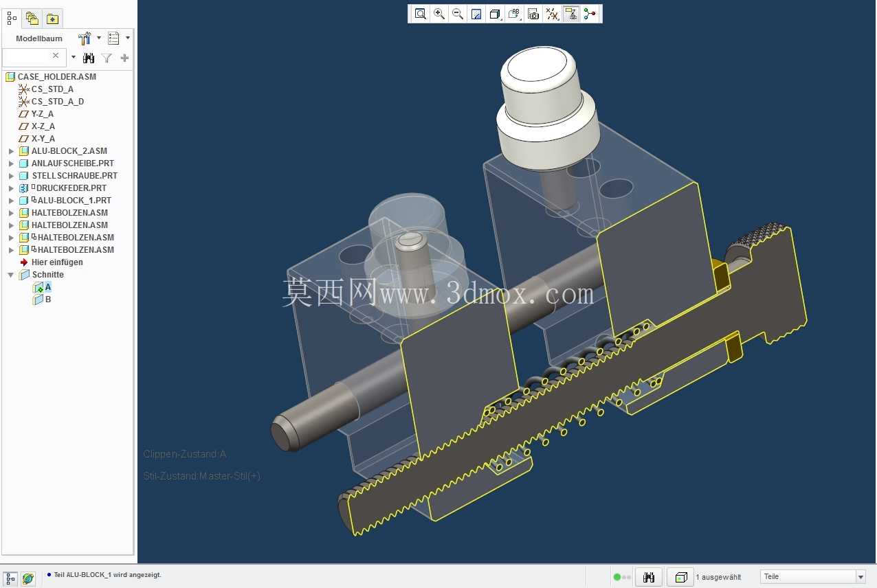Click the 'Stil-Zustand:Master-Stil(+)' label
Screen dimensions: 877x588
click(x=202, y=476)
